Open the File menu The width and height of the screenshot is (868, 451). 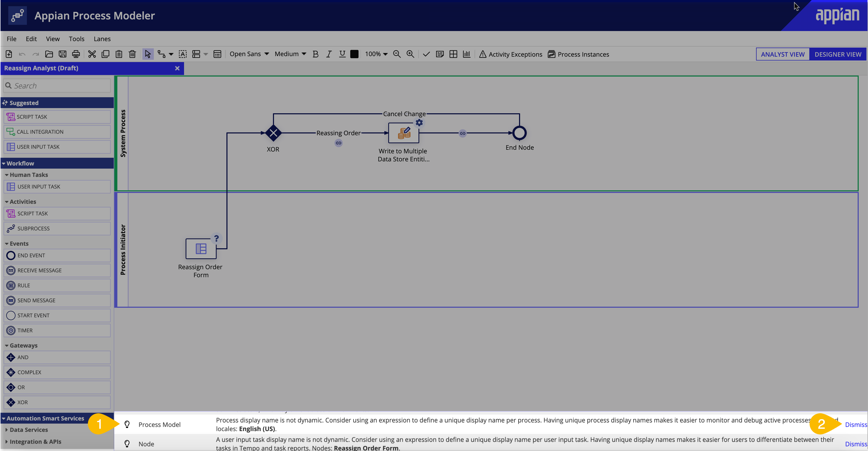pos(11,39)
